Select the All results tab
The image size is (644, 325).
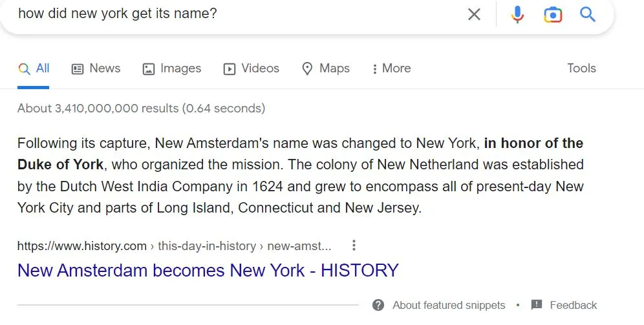pyautogui.click(x=34, y=68)
